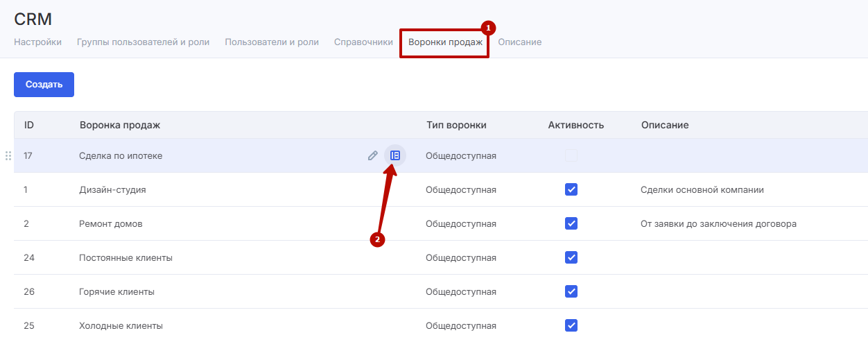Uncheck the activity checkbox for Ремонт домов
868x342 pixels.
click(x=571, y=223)
